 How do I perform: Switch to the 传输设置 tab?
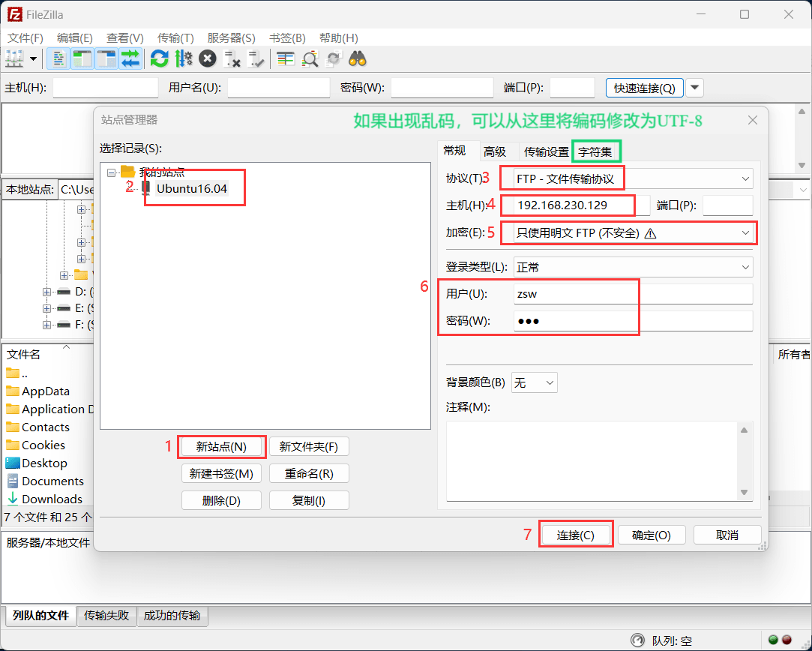coord(547,151)
